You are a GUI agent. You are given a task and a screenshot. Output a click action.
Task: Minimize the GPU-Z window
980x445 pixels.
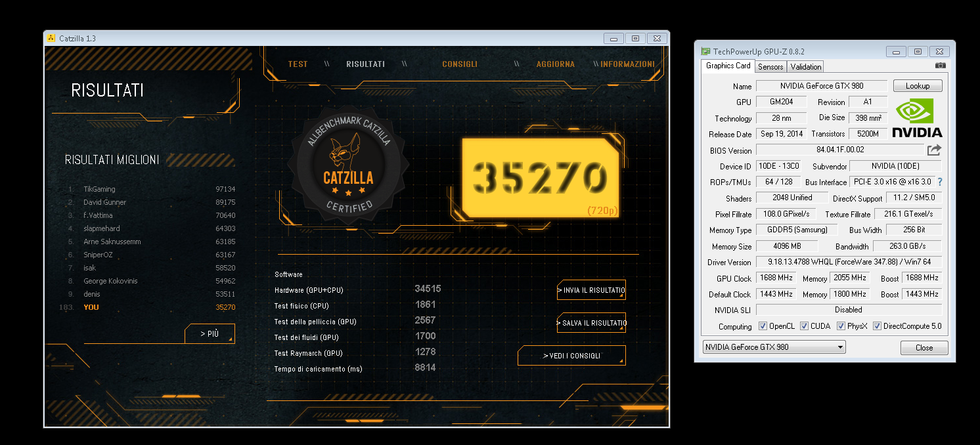896,51
